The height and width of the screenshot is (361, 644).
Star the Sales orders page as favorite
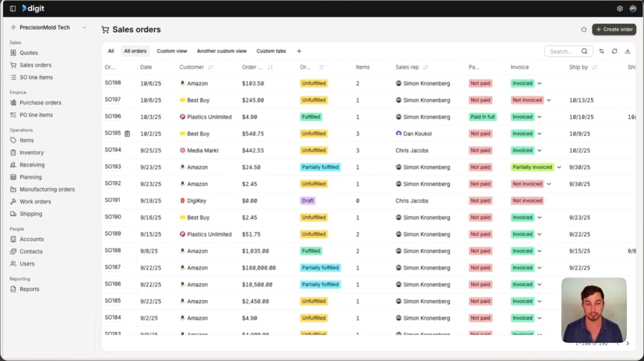click(x=584, y=30)
